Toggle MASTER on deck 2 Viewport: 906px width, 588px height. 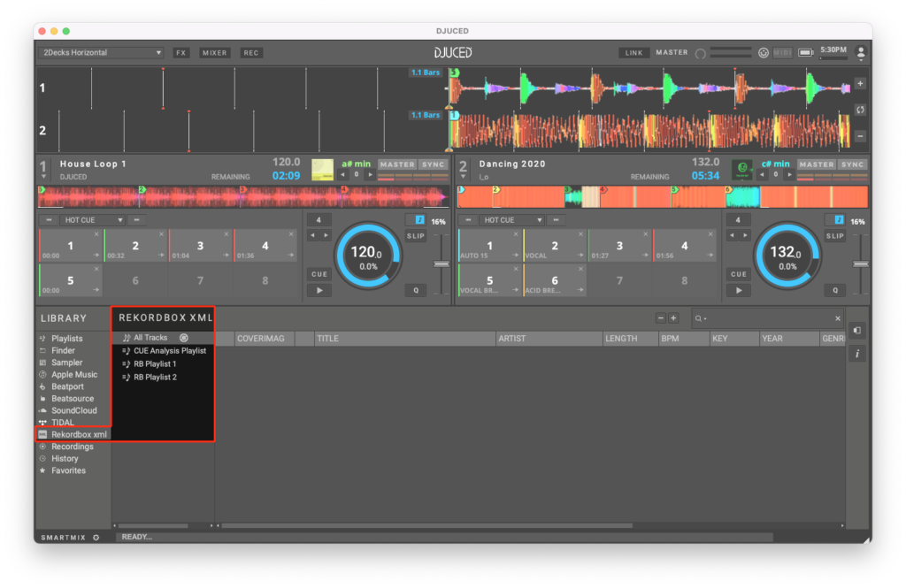816,164
